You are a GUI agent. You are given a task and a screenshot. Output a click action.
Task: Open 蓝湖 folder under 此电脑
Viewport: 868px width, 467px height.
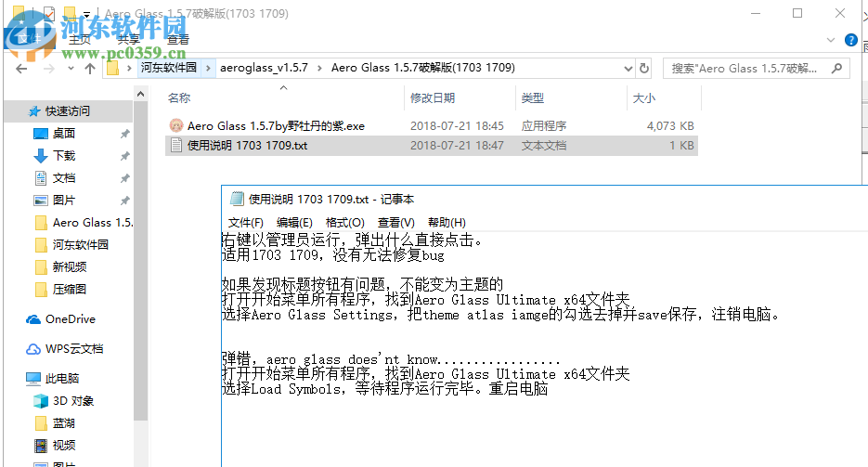point(64,423)
